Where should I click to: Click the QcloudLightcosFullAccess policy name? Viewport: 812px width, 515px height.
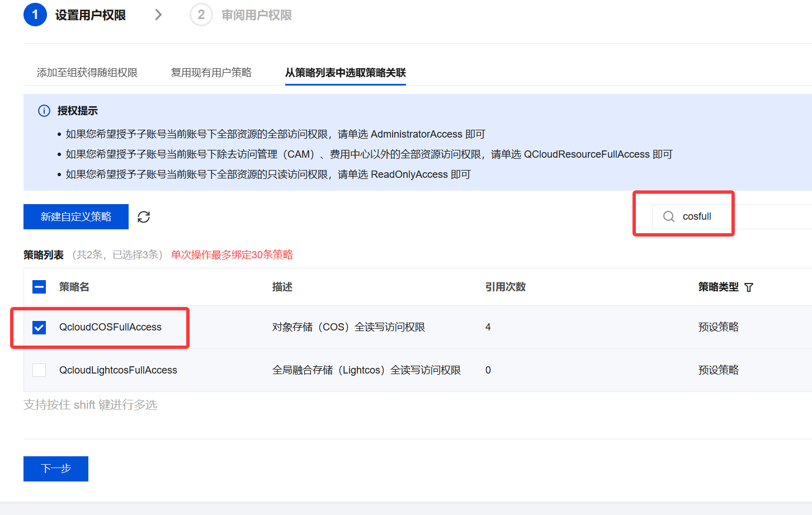click(118, 370)
